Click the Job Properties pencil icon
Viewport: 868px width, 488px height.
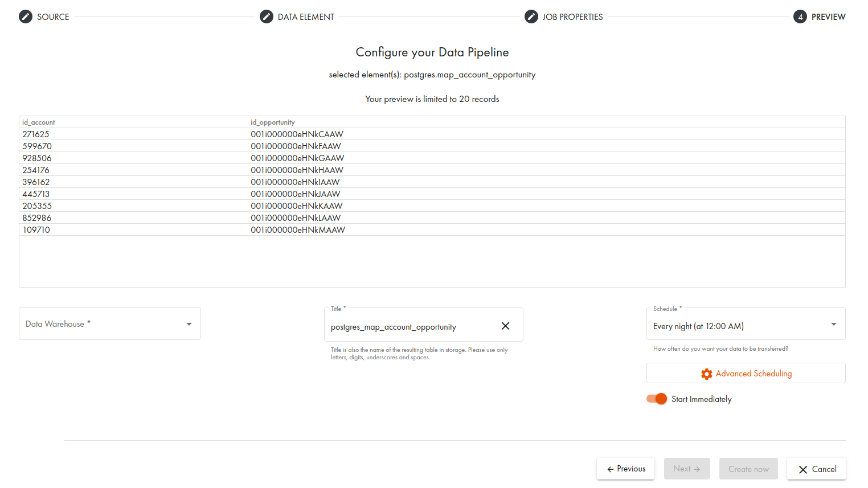tap(531, 17)
